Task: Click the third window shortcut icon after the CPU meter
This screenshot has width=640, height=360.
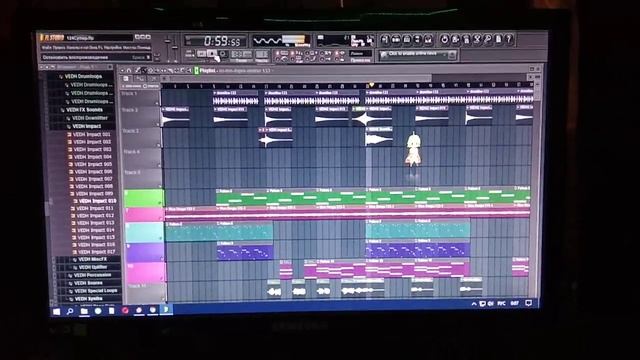Action: [x=407, y=40]
